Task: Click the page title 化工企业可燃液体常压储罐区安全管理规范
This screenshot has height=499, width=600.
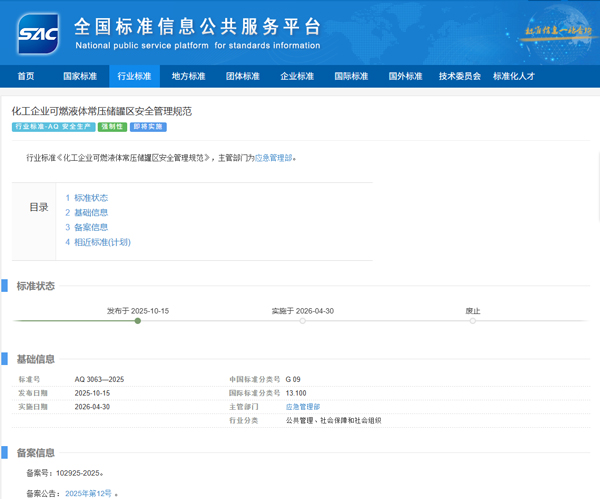Action: coord(102,111)
